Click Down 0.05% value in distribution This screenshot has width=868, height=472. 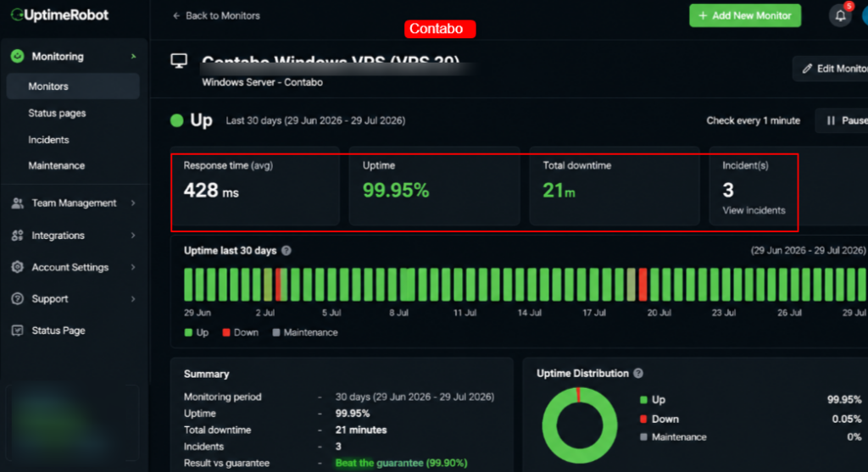click(847, 419)
